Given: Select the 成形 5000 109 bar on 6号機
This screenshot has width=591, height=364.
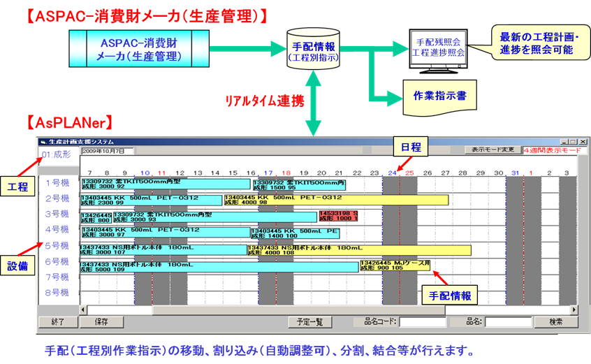Looking at the screenshot, I should [219, 267].
